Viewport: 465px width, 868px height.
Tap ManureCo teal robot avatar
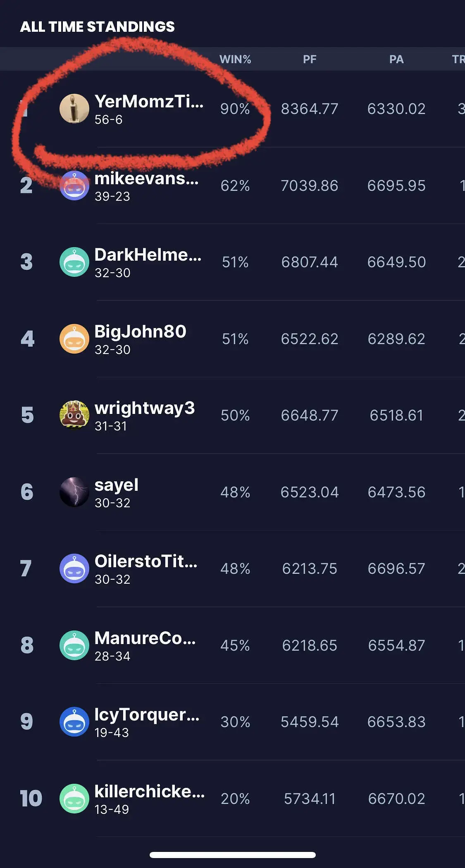coord(74,645)
